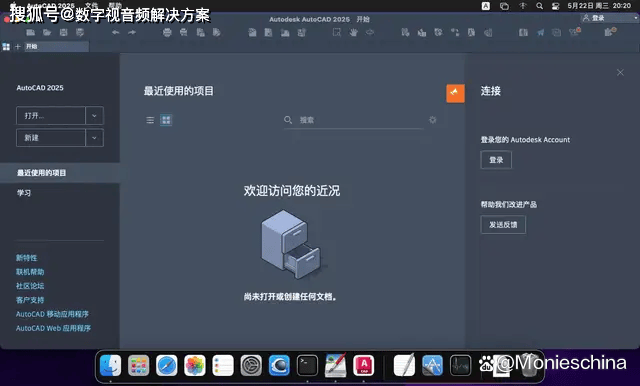Image resolution: width=640 pixels, height=386 pixels.
Task: Select 最近使用的项目 in the sidebar
Action: pyautogui.click(x=60, y=173)
